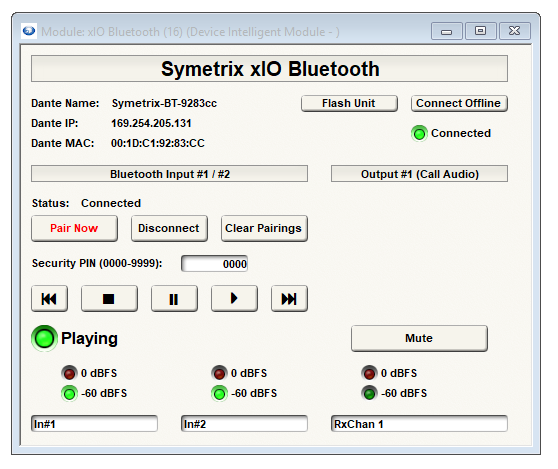Image resolution: width=558 pixels, height=469 pixels.
Task: Click the RxChan 1 0 dBFS LED
Action: (x=369, y=373)
